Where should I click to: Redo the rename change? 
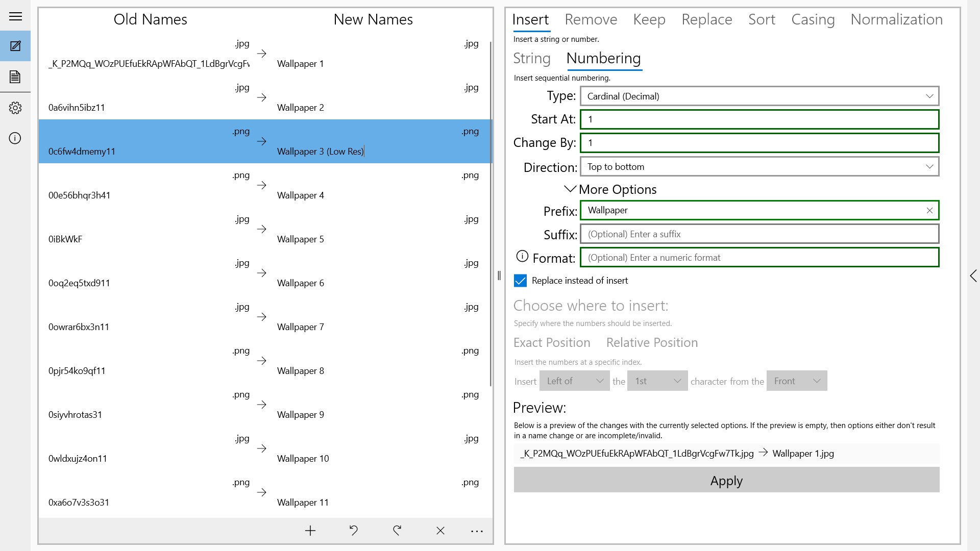click(397, 531)
